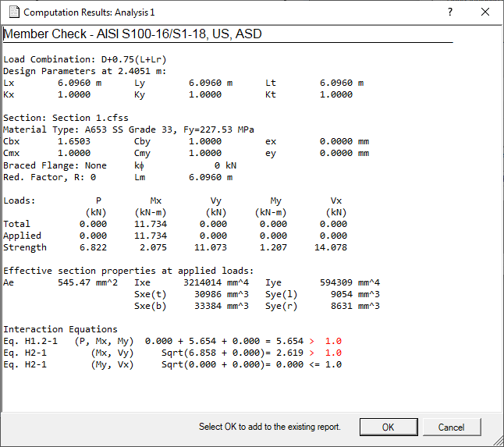Cancel the computation results dialog

point(451,427)
